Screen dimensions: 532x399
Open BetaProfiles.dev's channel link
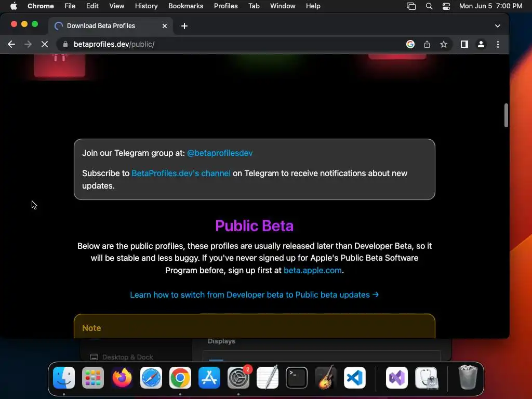pos(181,174)
